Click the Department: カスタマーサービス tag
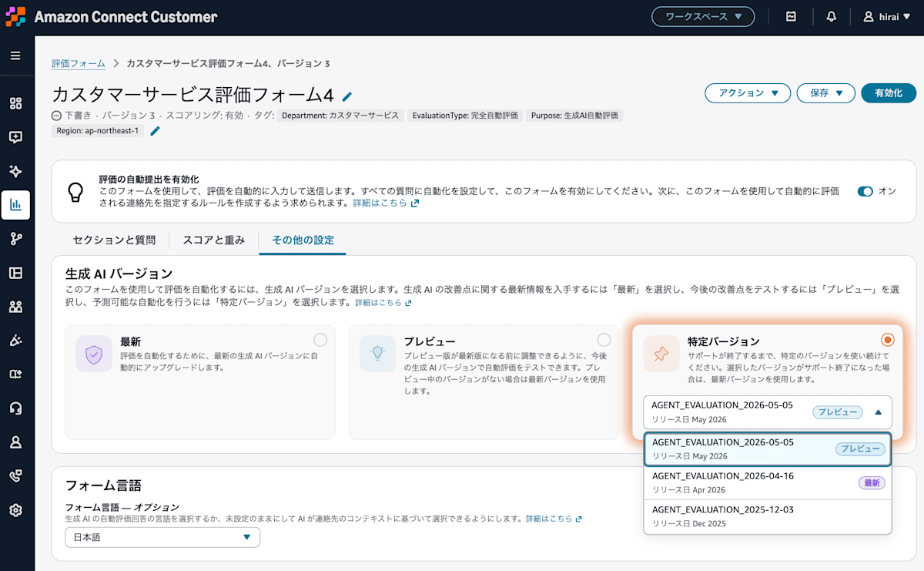The image size is (924, 571). [x=340, y=116]
